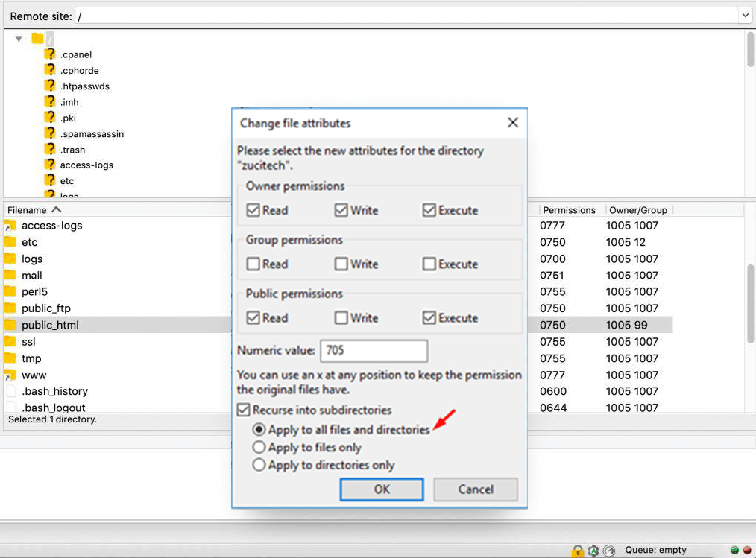This screenshot has height=558, width=756.
Task: Enable Public Write permission checkbox
Action: (341, 318)
